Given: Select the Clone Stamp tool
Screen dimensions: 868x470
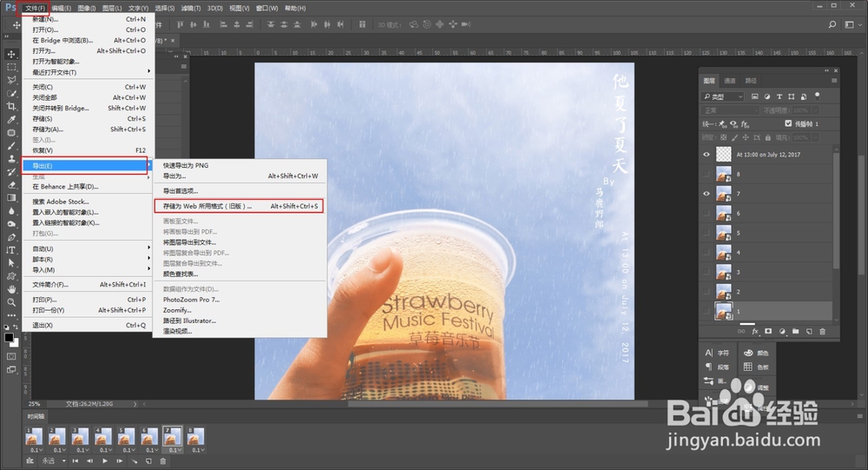Looking at the screenshot, I should coord(11,159).
